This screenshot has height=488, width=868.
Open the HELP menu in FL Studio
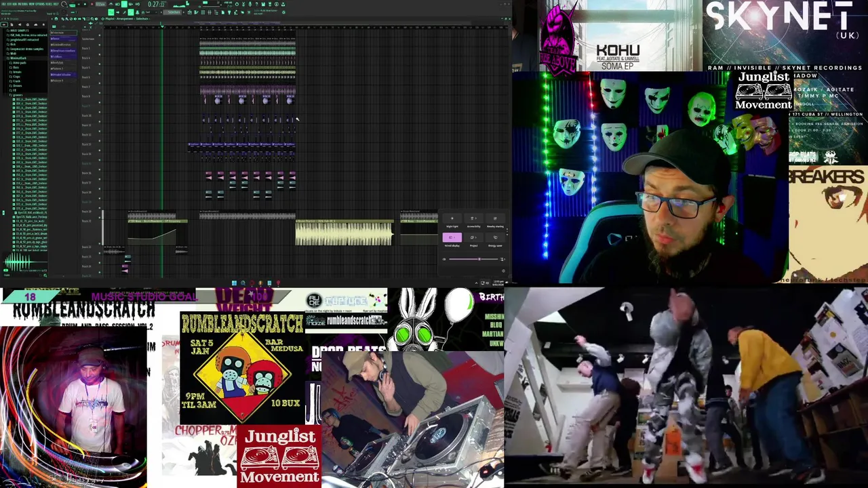point(54,4)
